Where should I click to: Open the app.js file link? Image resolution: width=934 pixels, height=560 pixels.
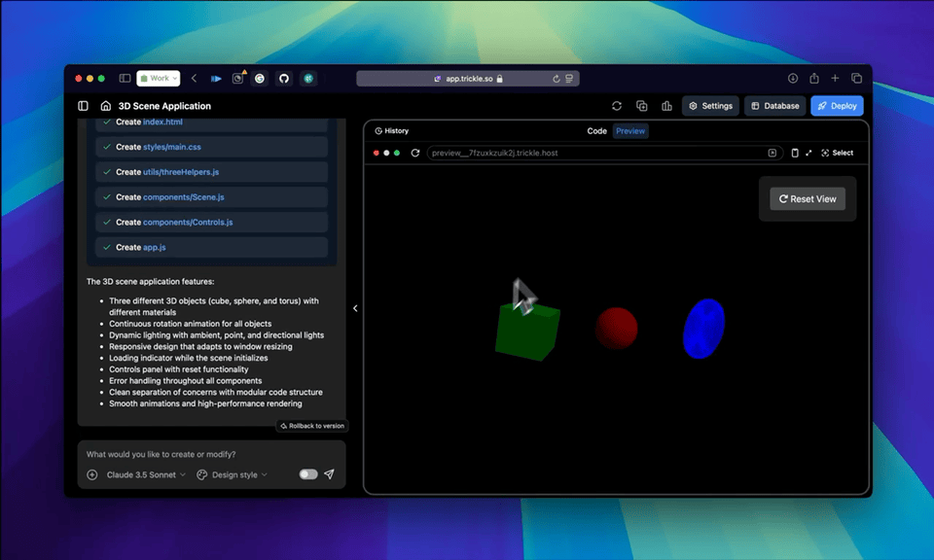tap(155, 247)
